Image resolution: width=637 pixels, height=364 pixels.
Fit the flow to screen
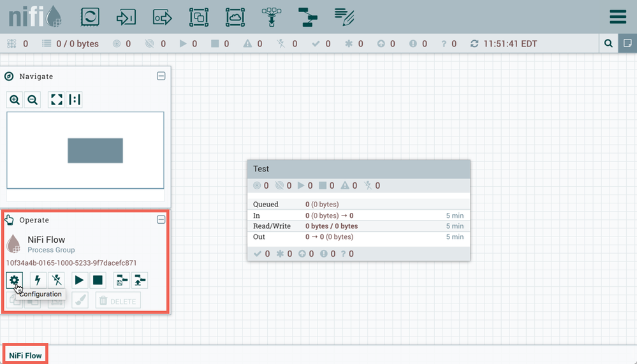pyautogui.click(x=56, y=99)
